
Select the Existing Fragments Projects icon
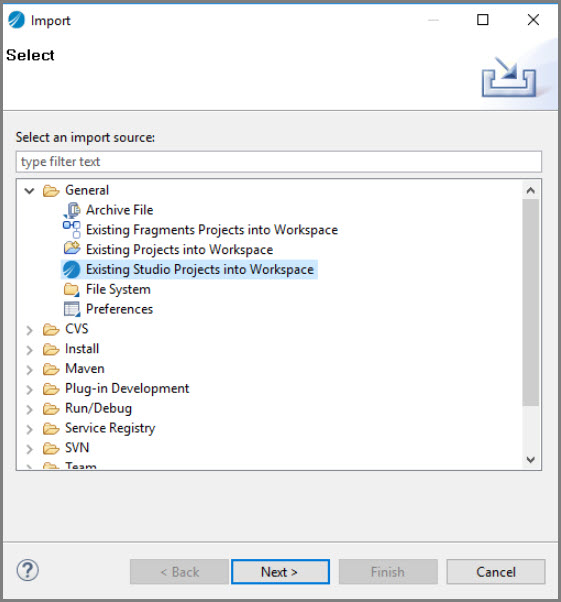point(72,230)
